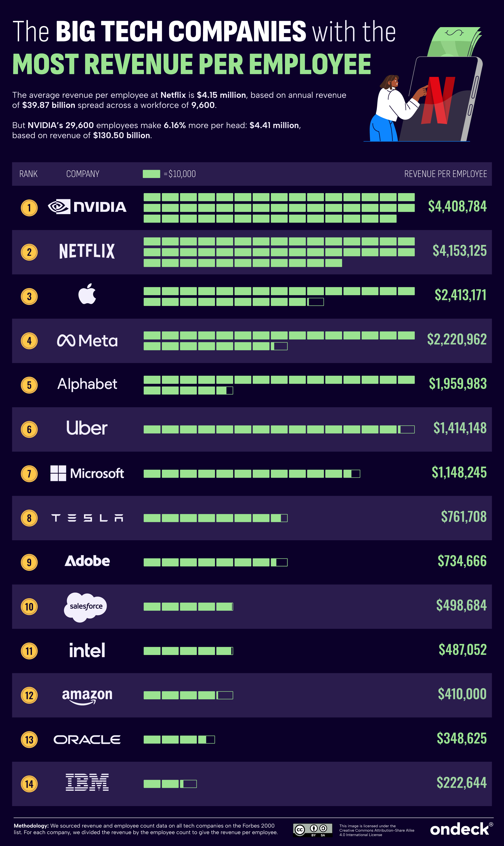Click Alphabet's $1,959,983 revenue figure
Image resolution: width=504 pixels, height=846 pixels.
point(457,384)
